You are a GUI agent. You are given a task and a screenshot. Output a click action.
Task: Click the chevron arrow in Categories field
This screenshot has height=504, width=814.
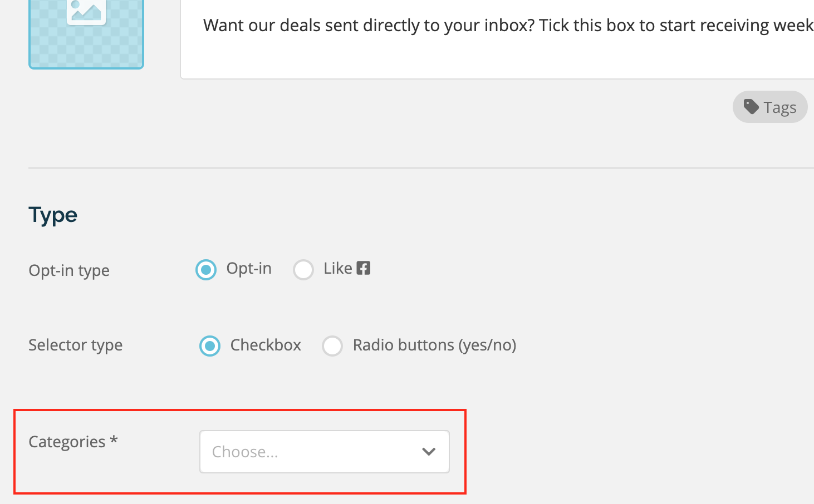point(429,452)
